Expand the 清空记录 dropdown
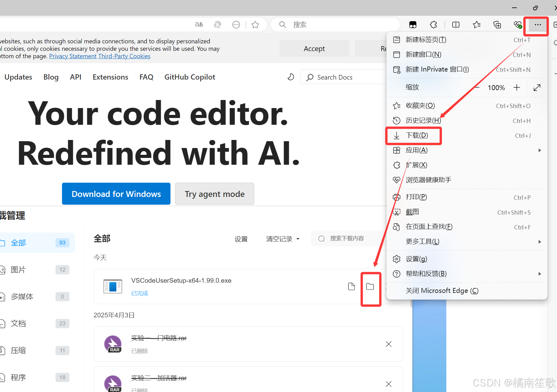Screen dimensions: 557x392 283,239
